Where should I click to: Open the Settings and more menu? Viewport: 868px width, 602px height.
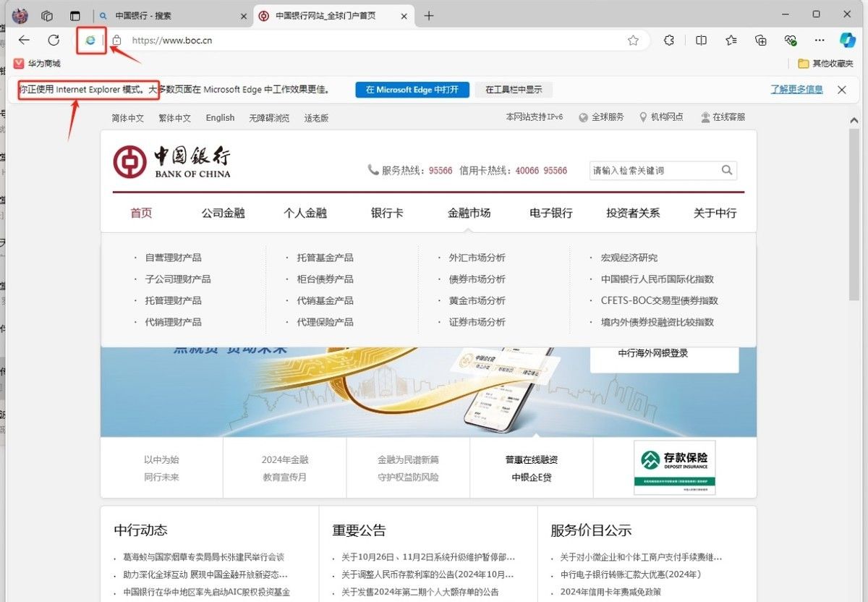[x=820, y=40]
